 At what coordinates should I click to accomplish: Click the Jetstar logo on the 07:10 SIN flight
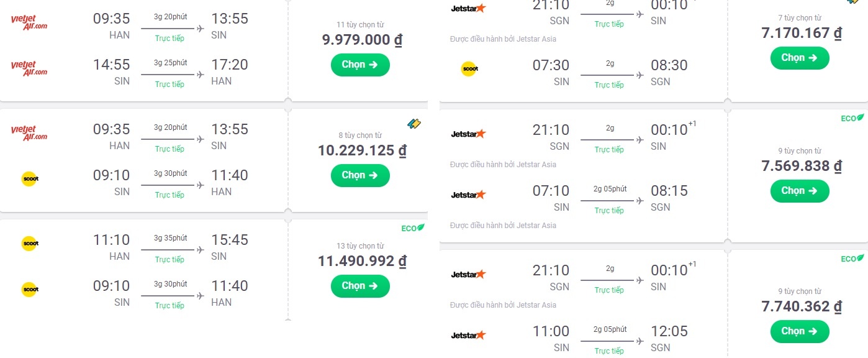pyautogui.click(x=468, y=195)
